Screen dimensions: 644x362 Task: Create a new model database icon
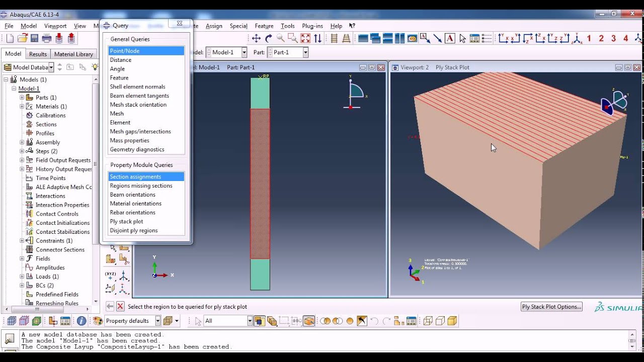[x=10, y=38]
